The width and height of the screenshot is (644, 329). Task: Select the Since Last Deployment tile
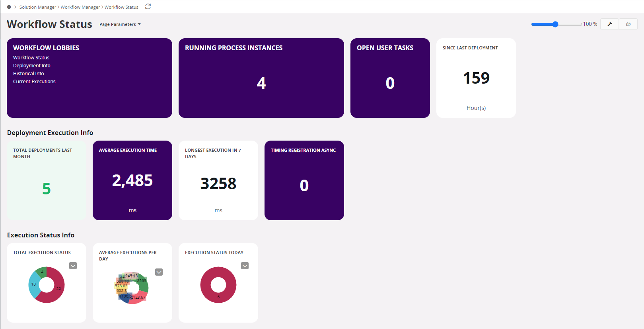pos(476,78)
